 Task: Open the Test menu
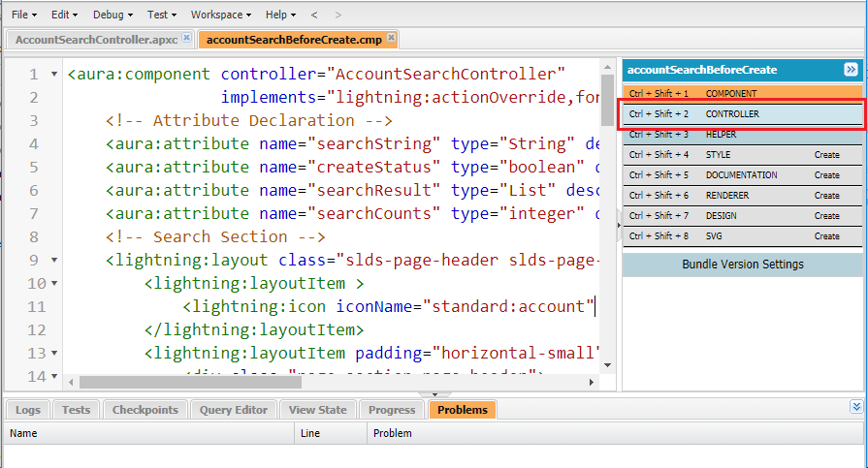point(162,15)
